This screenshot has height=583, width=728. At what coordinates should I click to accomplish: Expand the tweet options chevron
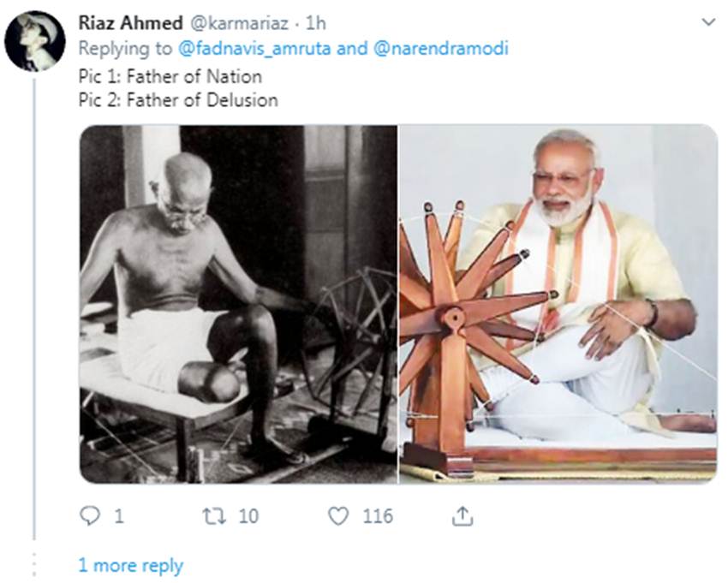coord(707,21)
